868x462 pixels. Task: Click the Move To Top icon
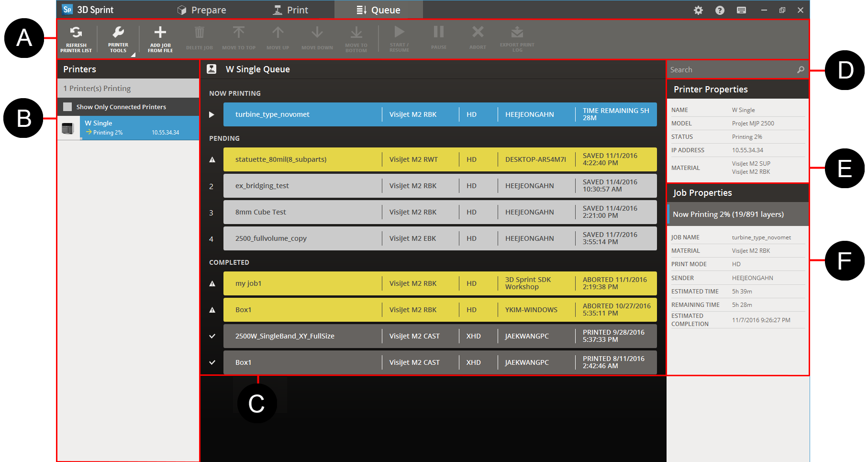[x=239, y=32]
